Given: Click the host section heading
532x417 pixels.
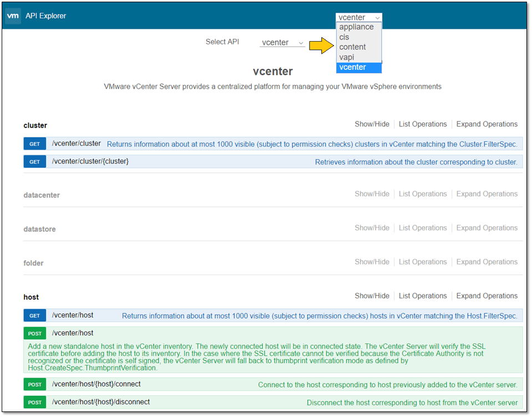Looking at the screenshot, I should click(x=31, y=297).
